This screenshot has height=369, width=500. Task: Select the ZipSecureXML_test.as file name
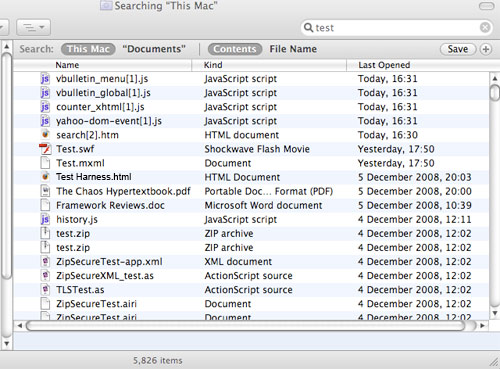point(105,276)
